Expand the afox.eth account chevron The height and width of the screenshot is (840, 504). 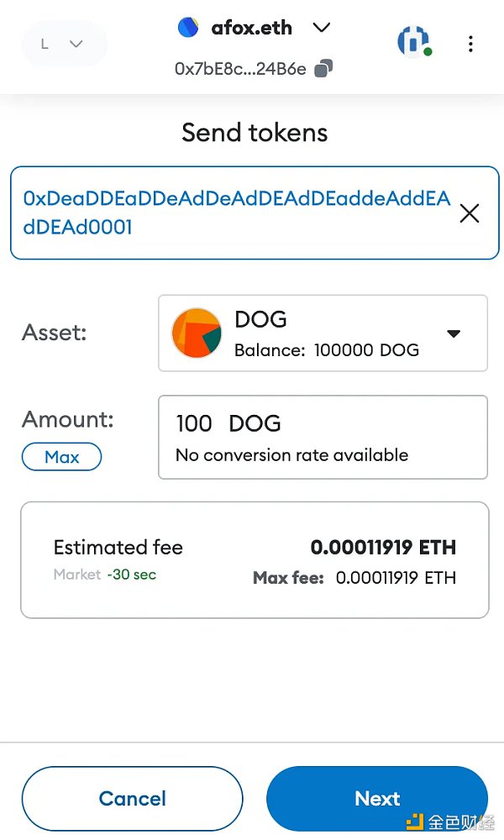coord(321,28)
